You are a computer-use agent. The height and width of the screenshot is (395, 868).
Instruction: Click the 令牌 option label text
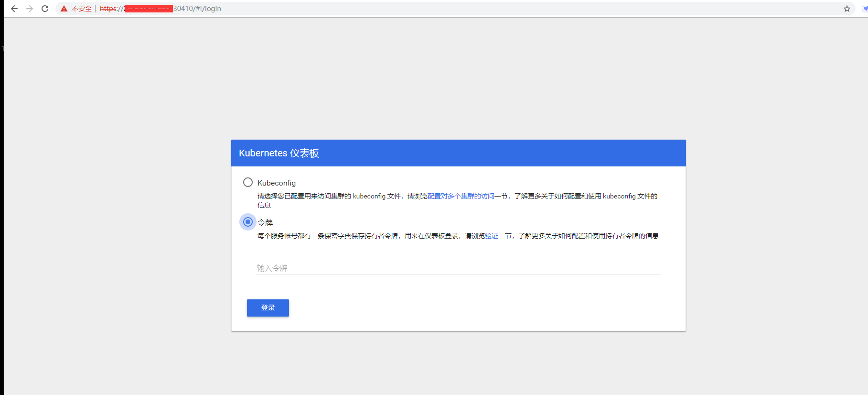(265, 222)
